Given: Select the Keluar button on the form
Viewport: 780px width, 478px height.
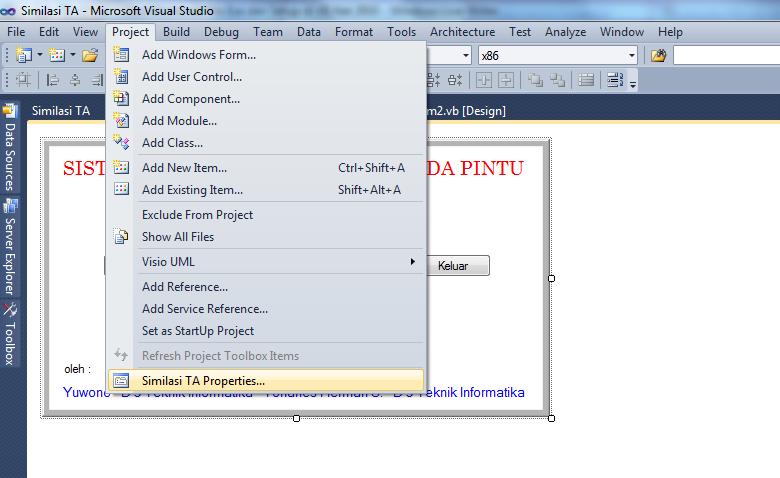Looking at the screenshot, I should pos(458,266).
